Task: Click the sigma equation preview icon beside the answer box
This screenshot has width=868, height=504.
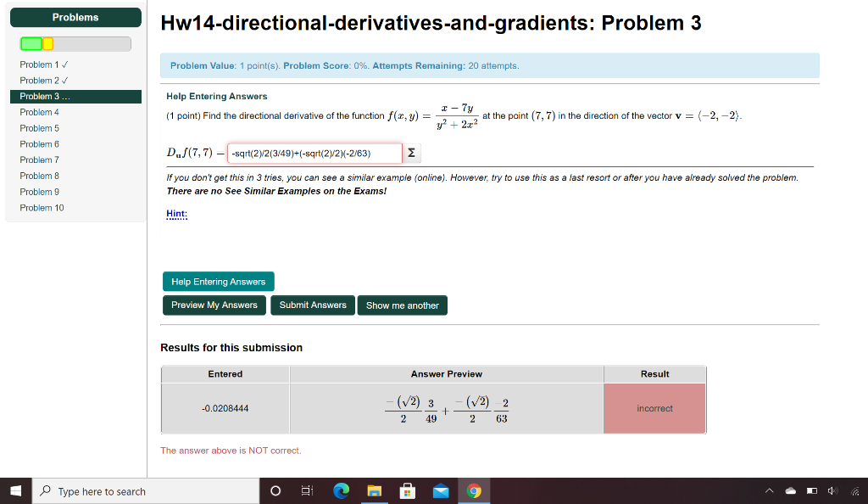Action: [x=410, y=154]
